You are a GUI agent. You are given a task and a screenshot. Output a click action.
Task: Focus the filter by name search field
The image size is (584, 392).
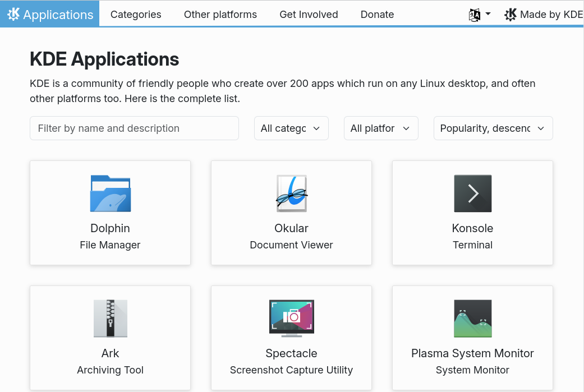click(x=134, y=128)
